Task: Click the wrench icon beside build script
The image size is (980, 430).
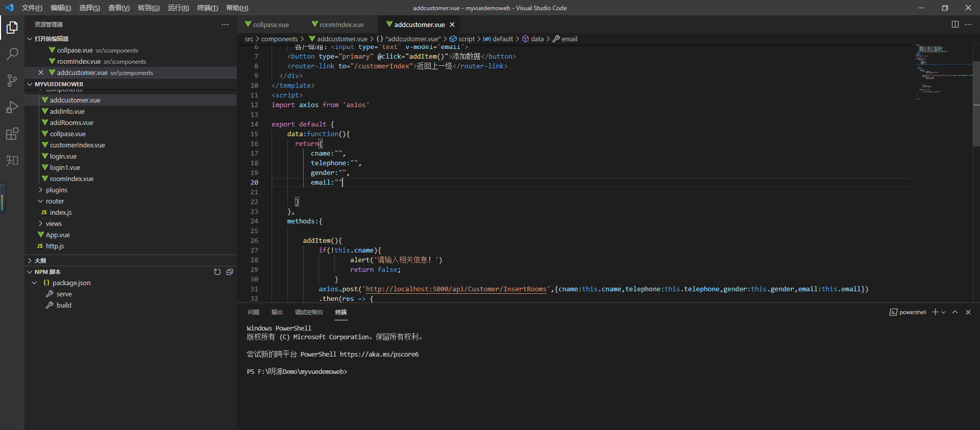Action: point(50,305)
